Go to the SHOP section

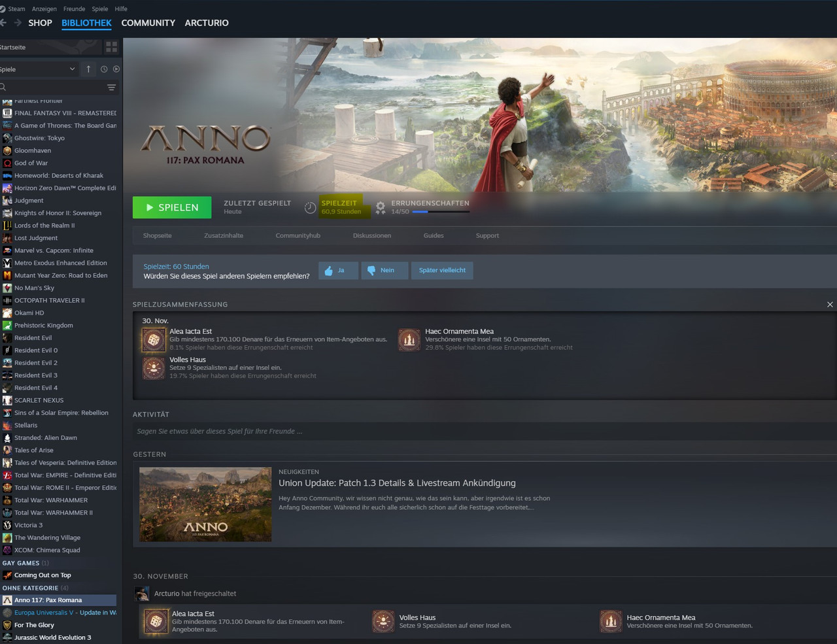40,23
